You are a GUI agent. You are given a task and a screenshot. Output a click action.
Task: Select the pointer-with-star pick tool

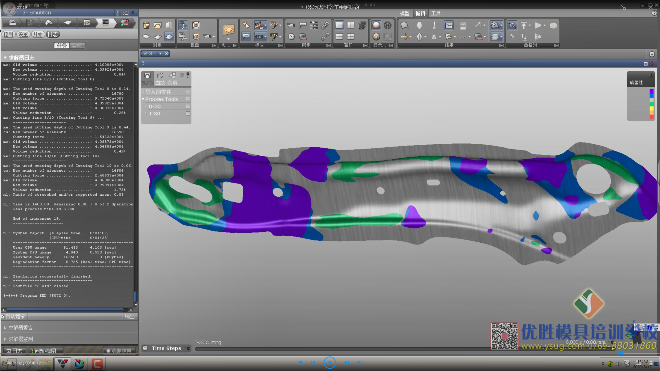coord(246,26)
